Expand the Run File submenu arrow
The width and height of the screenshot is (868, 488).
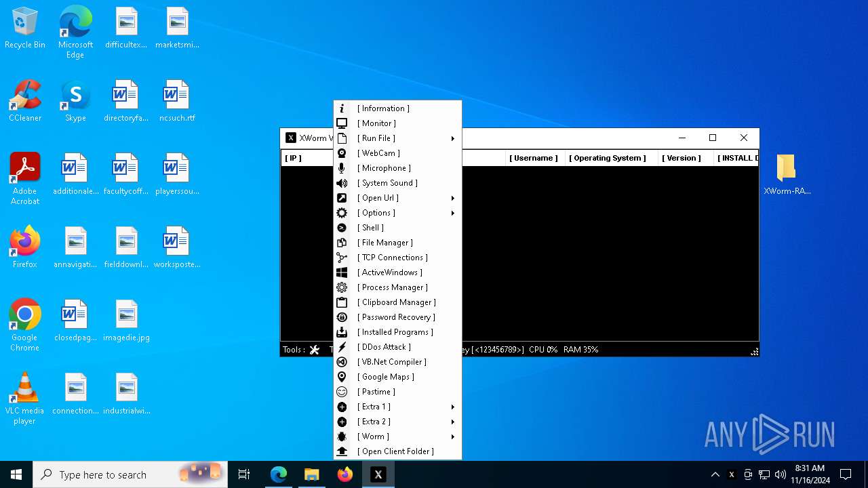[452, 138]
